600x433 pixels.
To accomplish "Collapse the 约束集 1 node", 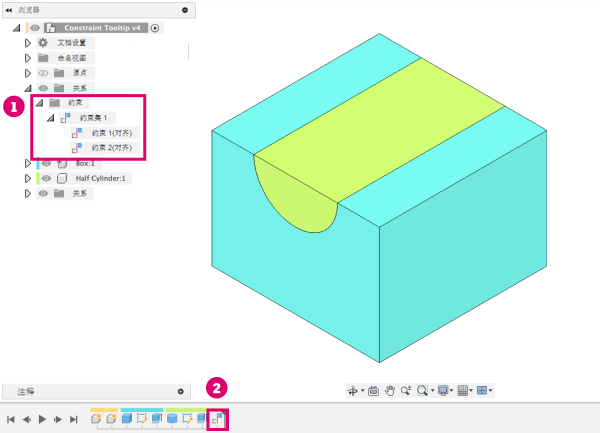I will coord(51,118).
